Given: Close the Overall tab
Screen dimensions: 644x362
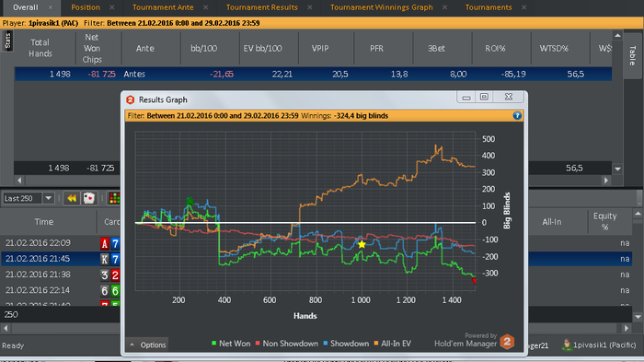Looking at the screenshot, I should point(50,7).
